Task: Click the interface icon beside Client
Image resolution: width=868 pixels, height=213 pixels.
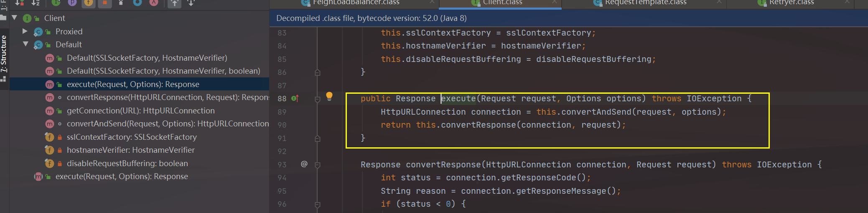Action: pos(27,18)
